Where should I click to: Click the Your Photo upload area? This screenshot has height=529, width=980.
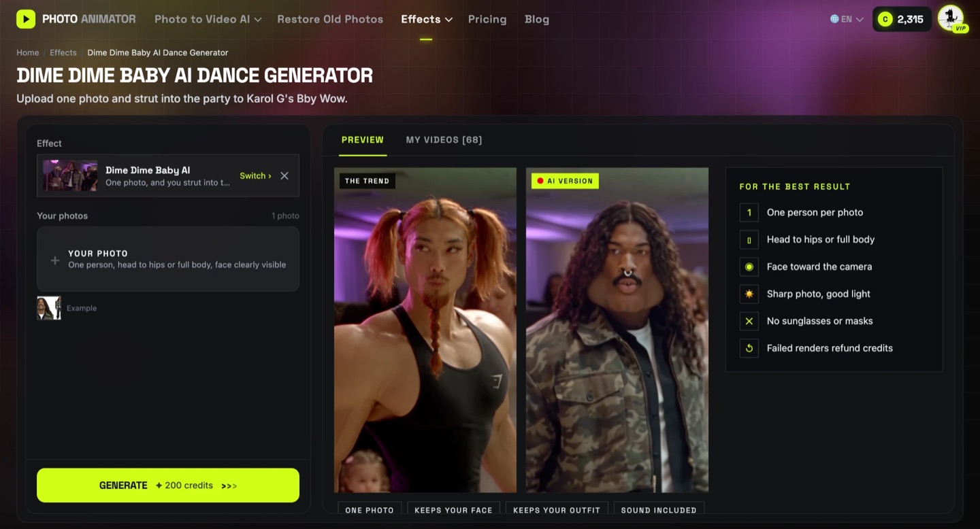tap(168, 259)
